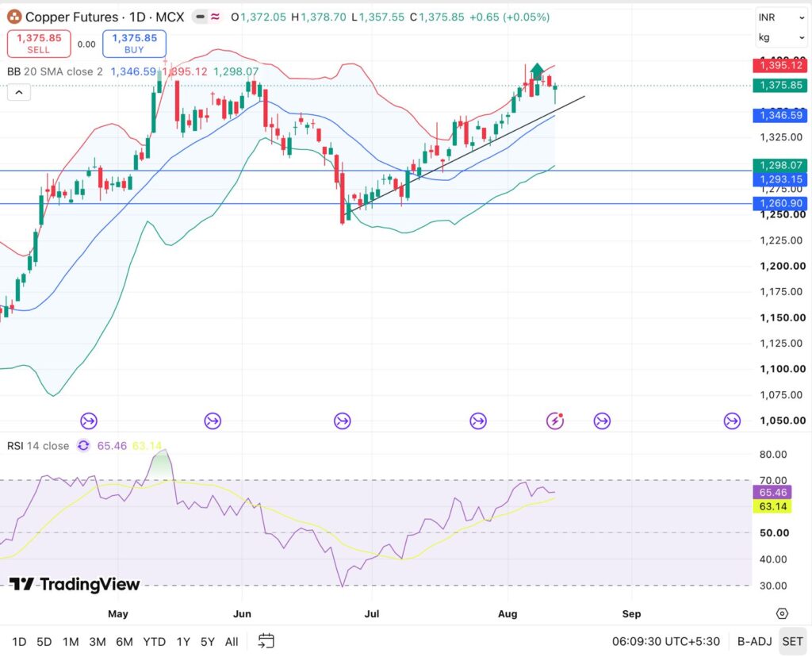This screenshot has width=812, height=657.
Task: Select the 6M time range
Action: click(x=124, y=642)
